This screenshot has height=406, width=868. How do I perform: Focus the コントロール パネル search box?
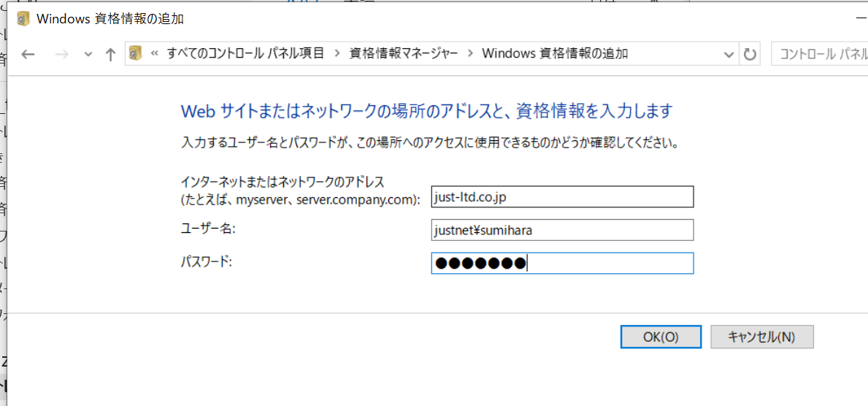point(819,54)
